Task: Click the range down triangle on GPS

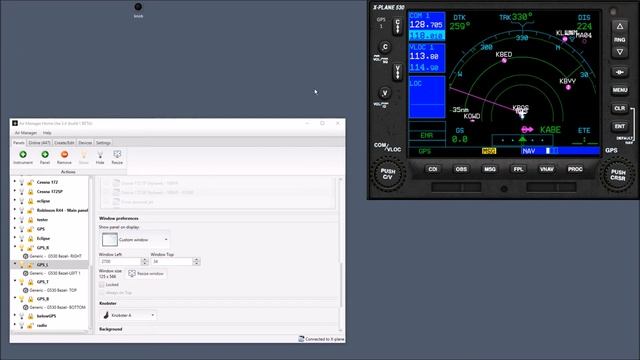Action: [620, 52]
